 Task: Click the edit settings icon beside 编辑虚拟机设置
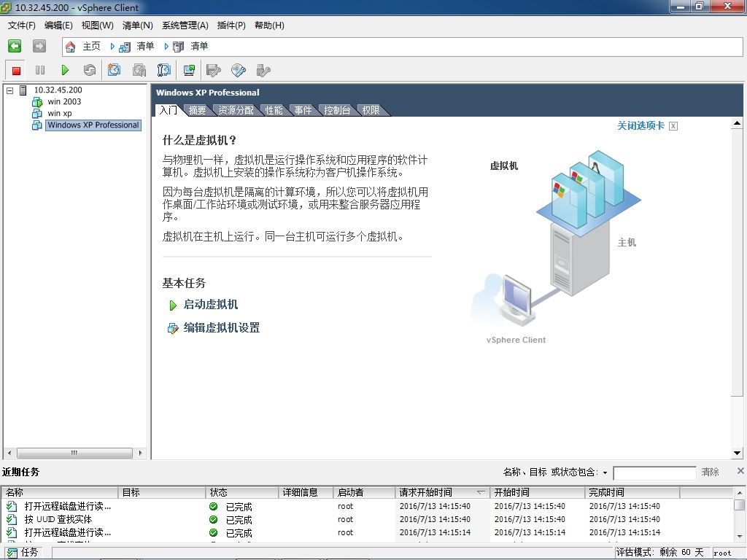172,329
